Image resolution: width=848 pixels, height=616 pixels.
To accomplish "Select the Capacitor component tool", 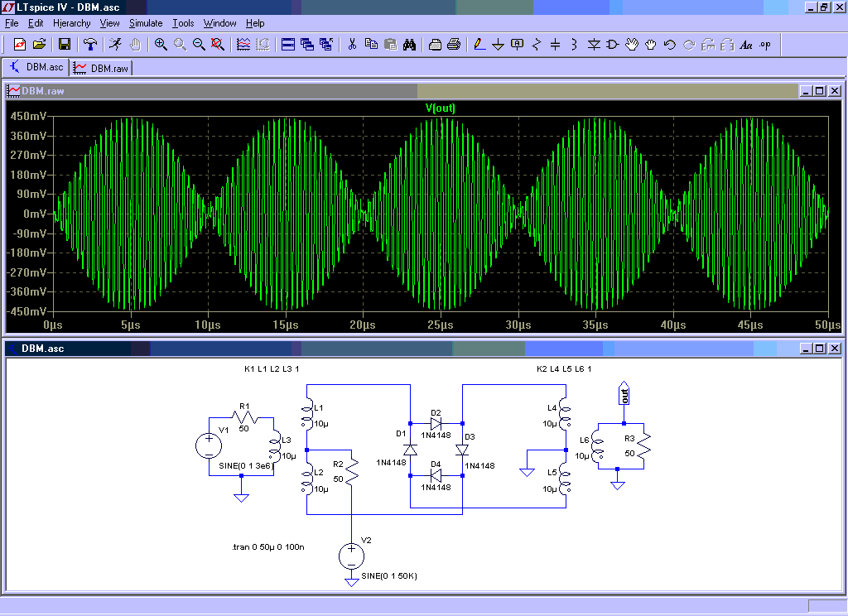I will [555, 45].
